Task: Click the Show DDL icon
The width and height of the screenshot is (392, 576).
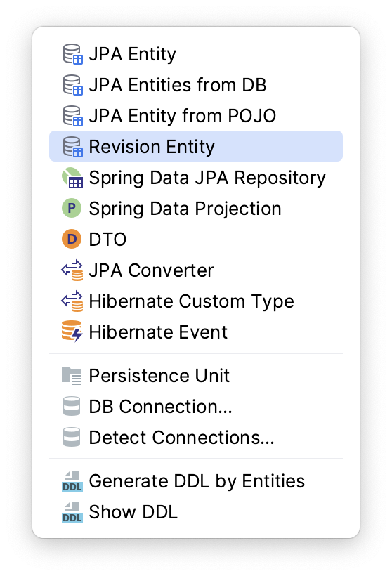Action: (72, 512)
